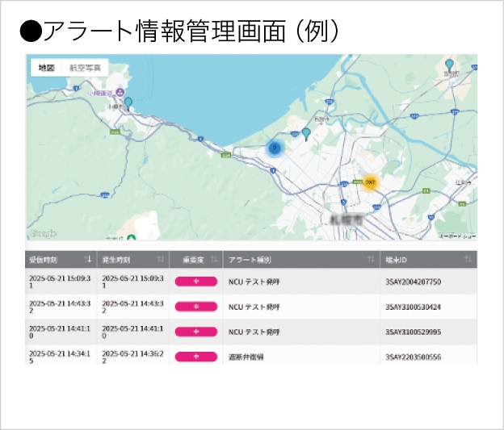This screenshot has height=430, width=504.
Task: Click the teal pin at top-right of map
Action: 449,65
